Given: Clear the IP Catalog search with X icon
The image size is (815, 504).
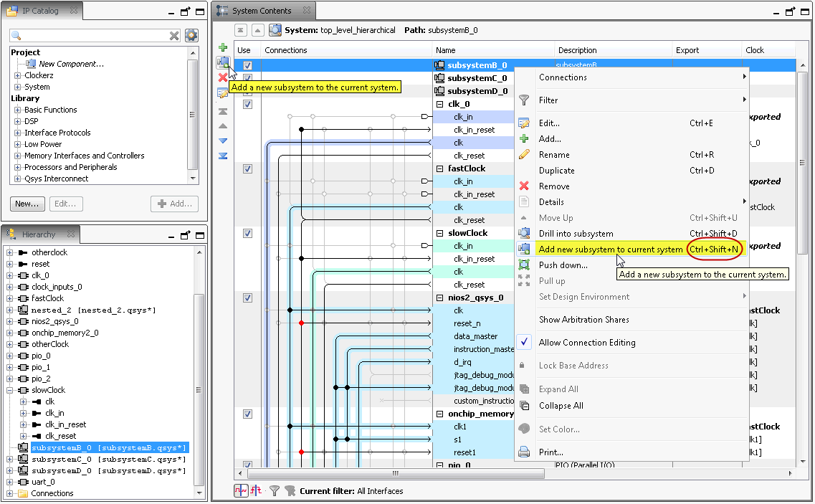Looking at the screenshot, I should pyautogui.click(x=174, y=36).
